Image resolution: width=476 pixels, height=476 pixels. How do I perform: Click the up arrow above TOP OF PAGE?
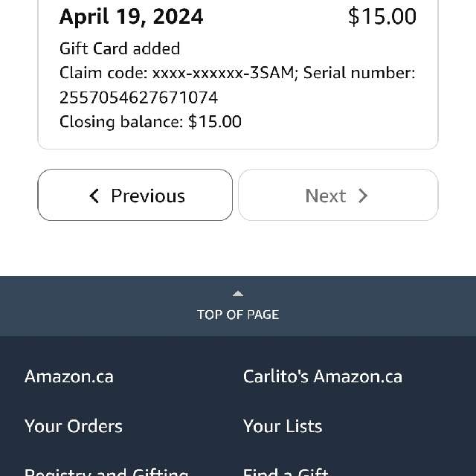coord(238,294)
